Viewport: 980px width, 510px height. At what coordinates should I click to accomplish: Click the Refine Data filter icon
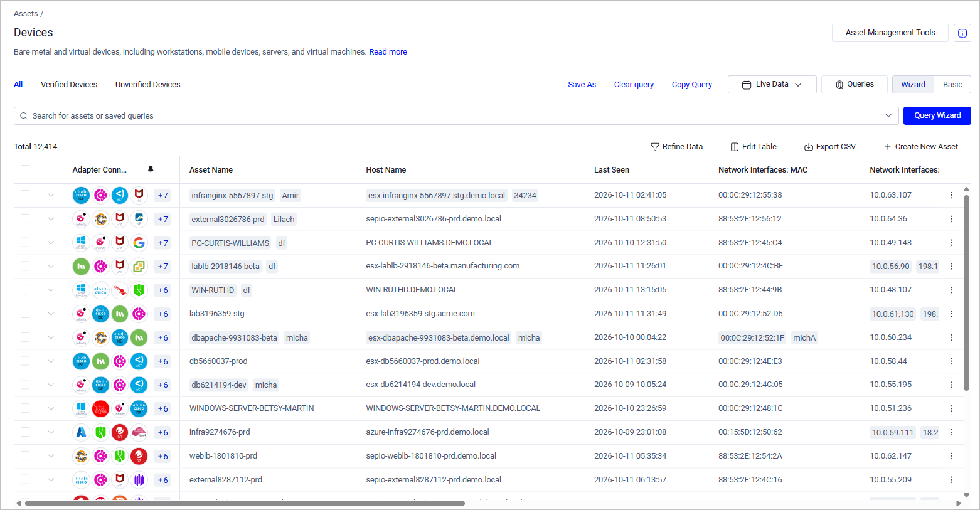[655, 147]
